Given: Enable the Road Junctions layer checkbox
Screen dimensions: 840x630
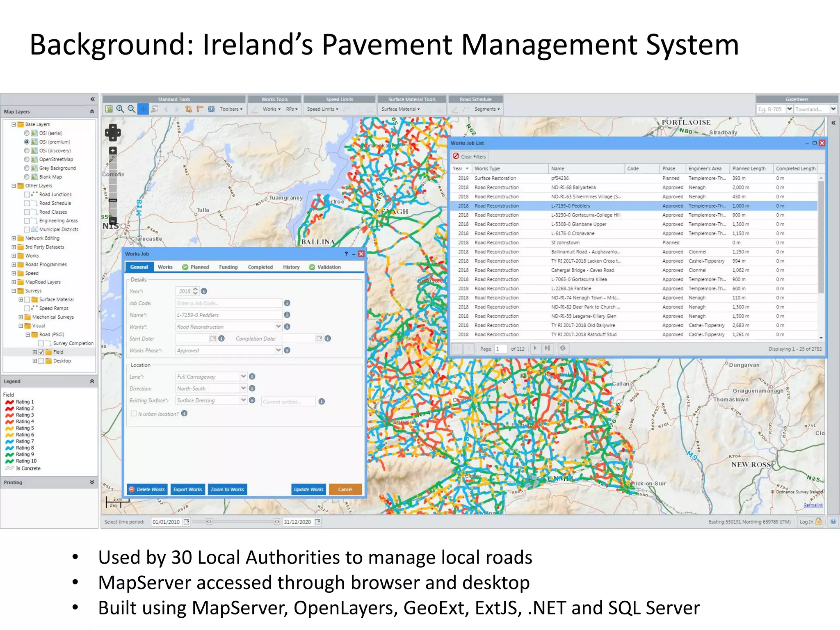Looking at the screenshot, I should tap(27, 194).
